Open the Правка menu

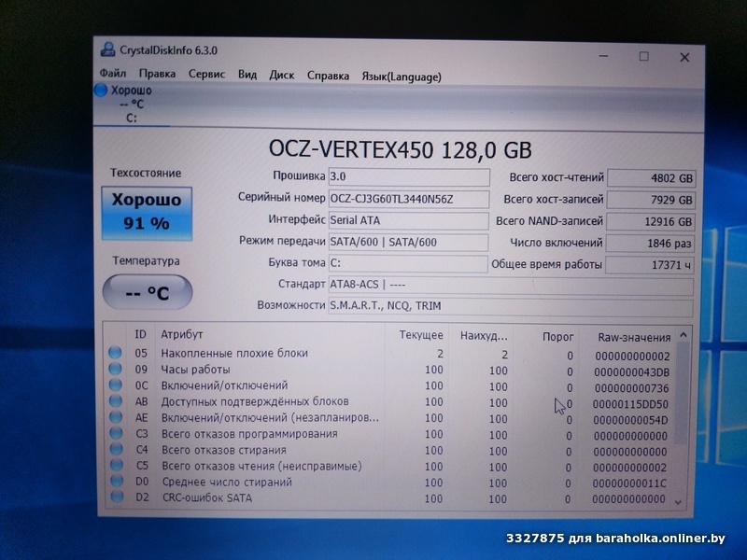[x=157, y=74]
